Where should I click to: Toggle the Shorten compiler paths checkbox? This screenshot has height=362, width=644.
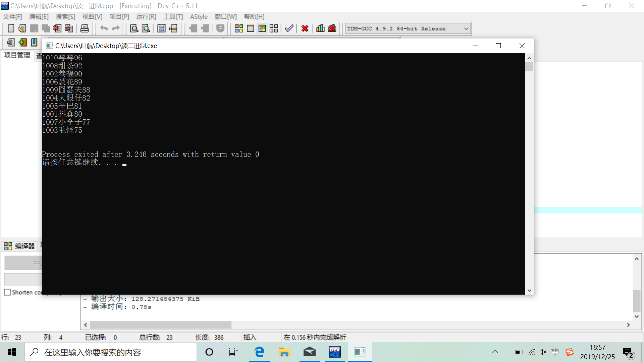[7, 292]
